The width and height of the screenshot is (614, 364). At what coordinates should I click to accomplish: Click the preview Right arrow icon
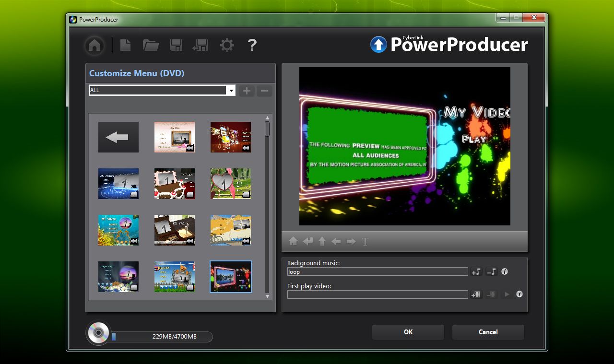coord(351,241)
